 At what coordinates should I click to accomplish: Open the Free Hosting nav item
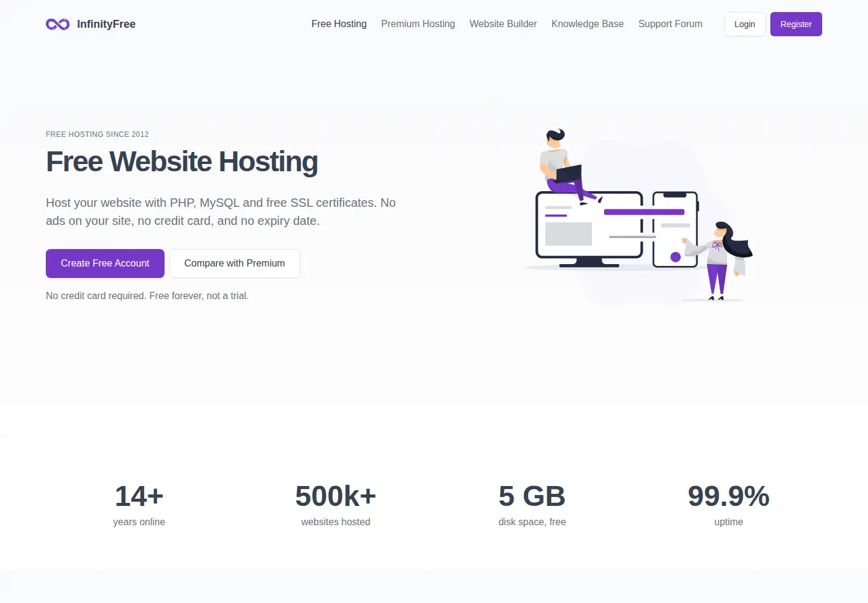tap(339, 24)
